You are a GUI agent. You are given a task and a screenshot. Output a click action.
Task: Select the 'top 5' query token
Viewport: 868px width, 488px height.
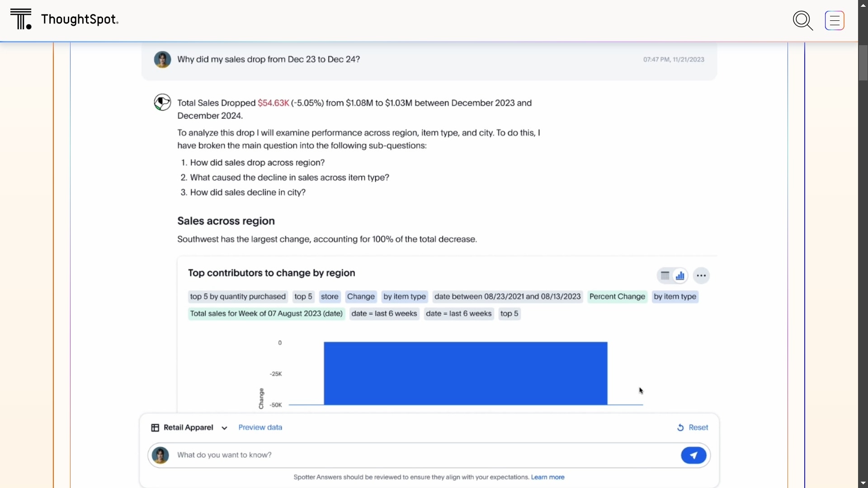click(303, 297)
